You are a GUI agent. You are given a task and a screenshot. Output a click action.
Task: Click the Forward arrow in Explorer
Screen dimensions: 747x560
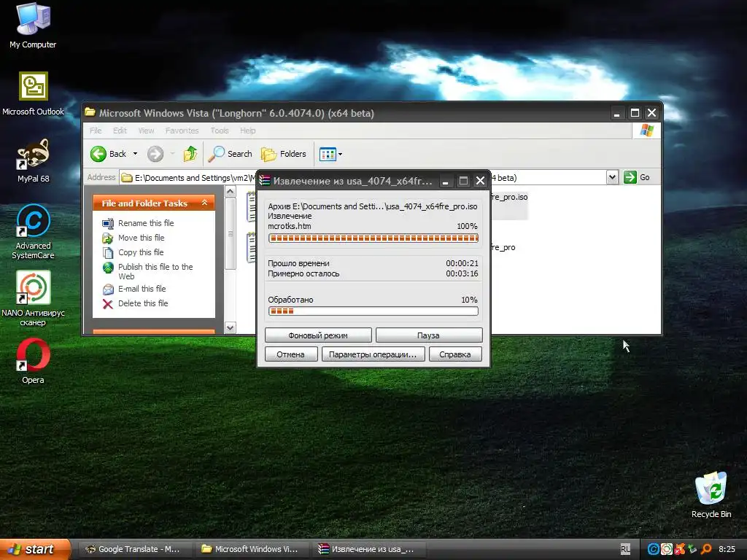(155, 154)
